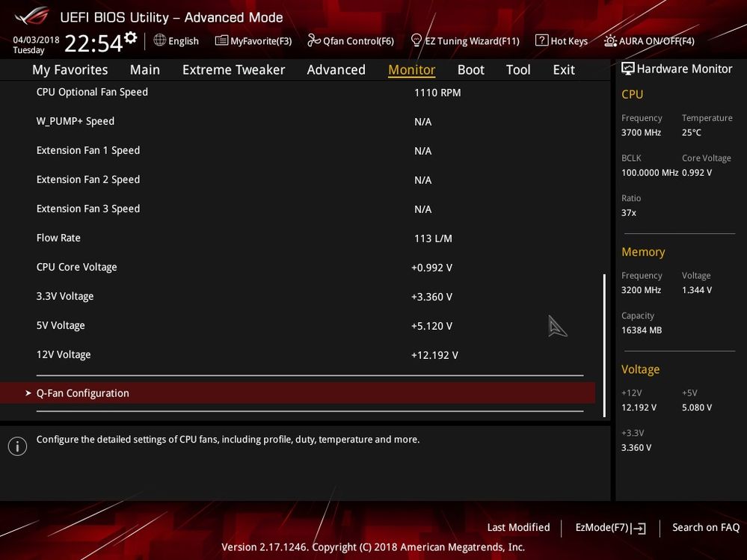Click Qfan Control(F6) label
747x560 pixels.
[358, 41]
